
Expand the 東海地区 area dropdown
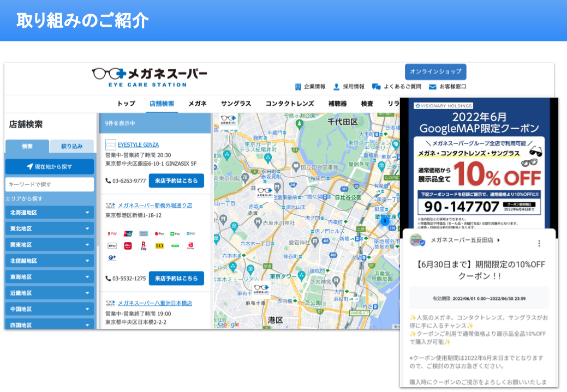pyautogui.click(x=50, y=277)
